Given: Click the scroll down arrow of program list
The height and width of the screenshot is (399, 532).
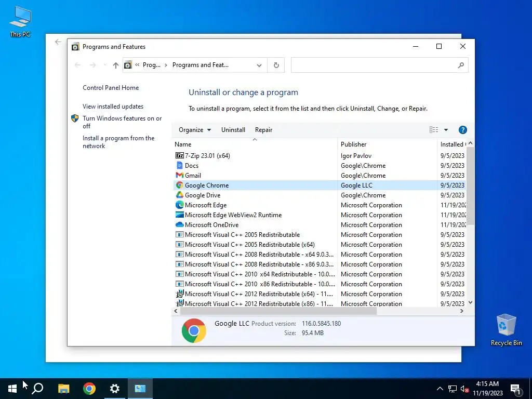Looking at the screenshot, I should [470, 303].
